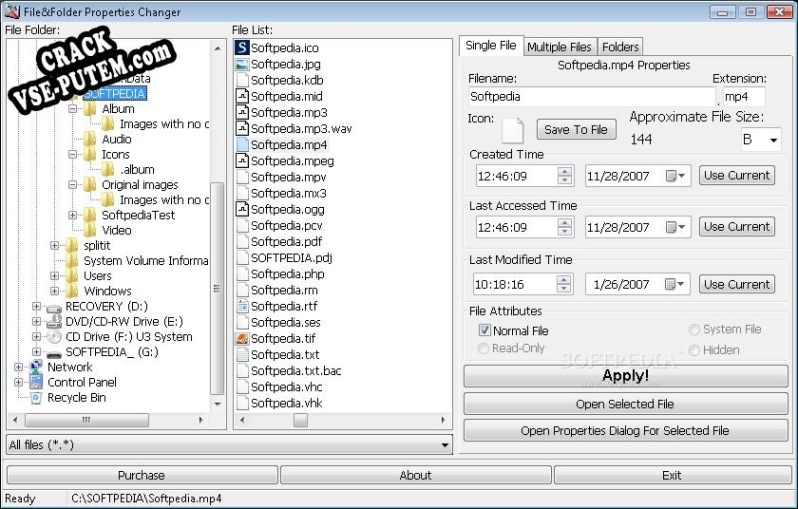The image size is (798, 509).
Task: Click the Video folder icon
Action: click(x=90, y=230)
